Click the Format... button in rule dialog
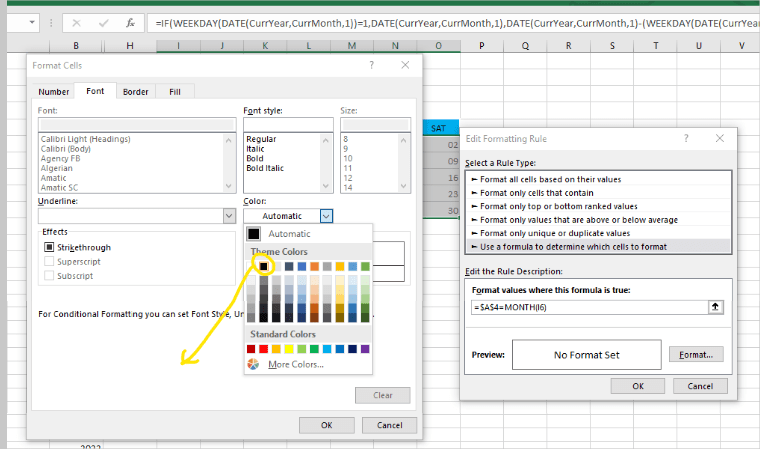Image resolution: width=760 pixels, height=449 pixels. click(x=696, y=354)
